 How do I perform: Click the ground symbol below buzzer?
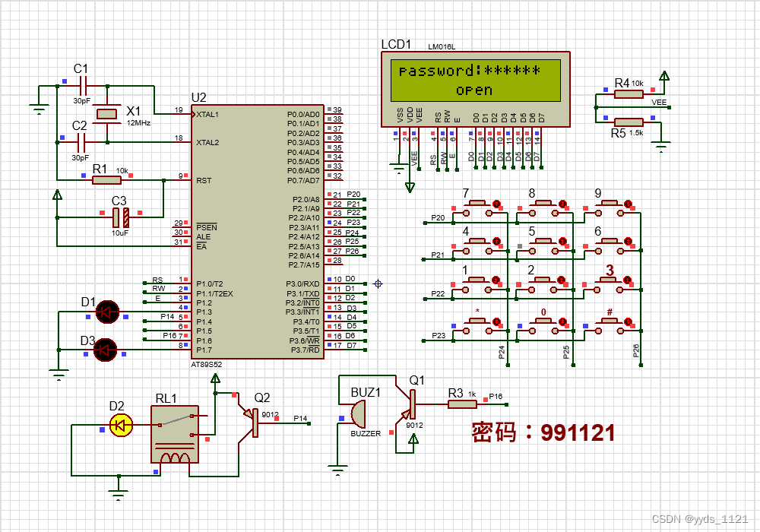(x=338, y=470)
